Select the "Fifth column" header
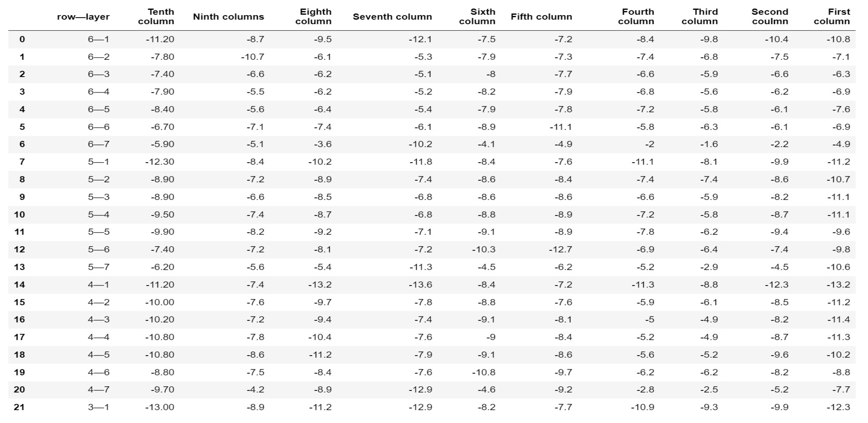This screenshot has height=423, width=868. pos(541,17)
